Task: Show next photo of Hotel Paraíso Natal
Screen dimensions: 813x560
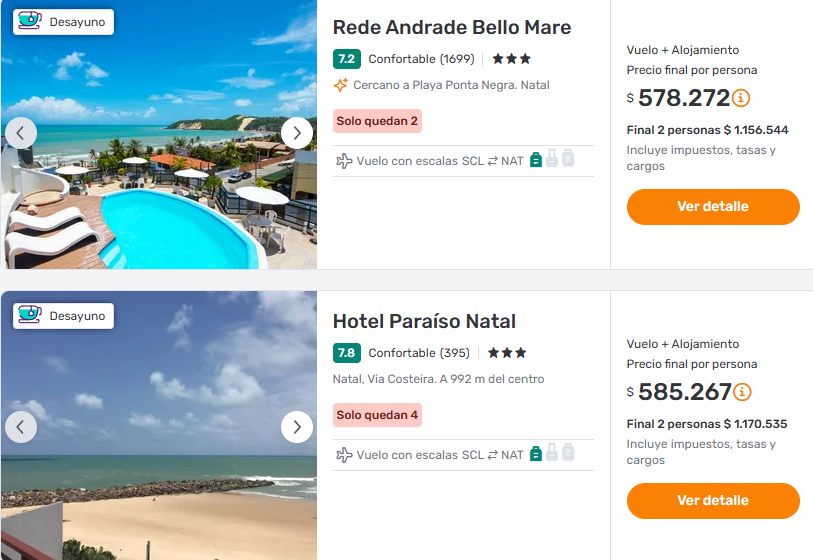Action: (x=297, y=427)
